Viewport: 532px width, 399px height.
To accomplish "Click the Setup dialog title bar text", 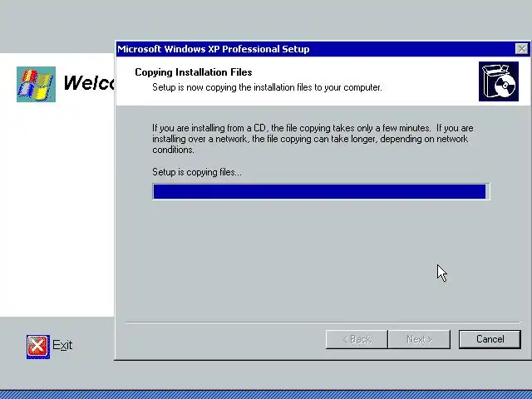I will [x=214, y=49].
